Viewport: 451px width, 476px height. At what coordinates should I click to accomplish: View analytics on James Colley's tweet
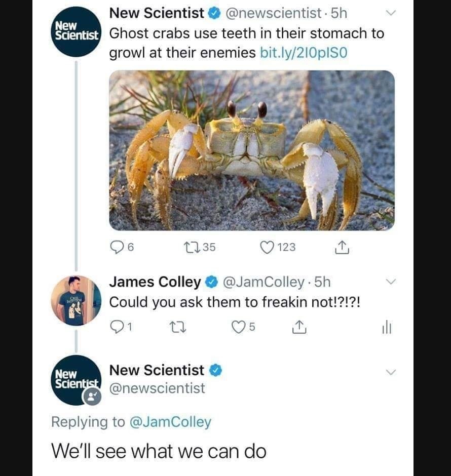386,327
